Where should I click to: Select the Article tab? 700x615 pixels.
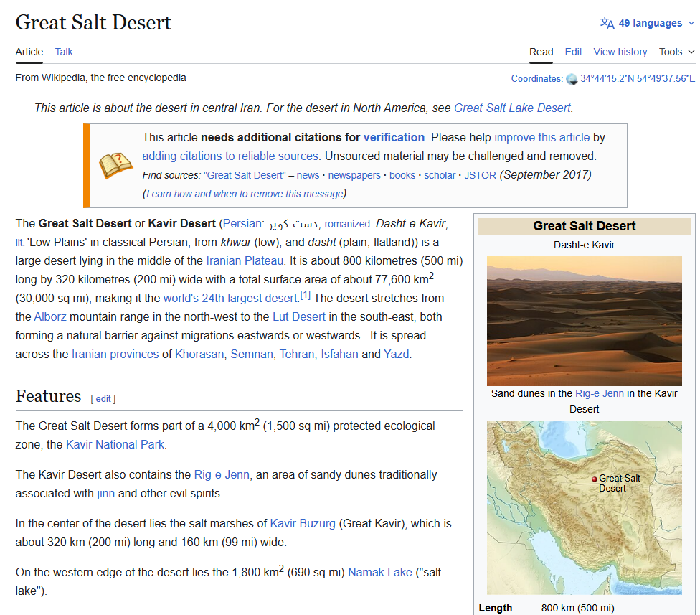coord(29,52)
